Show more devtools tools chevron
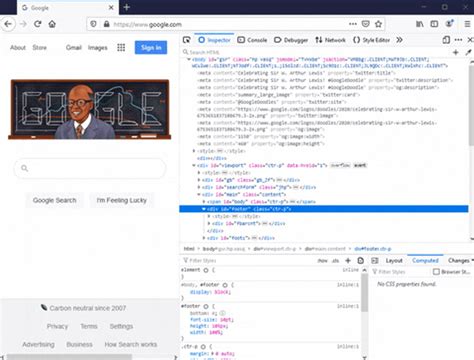 pos(399,40)
